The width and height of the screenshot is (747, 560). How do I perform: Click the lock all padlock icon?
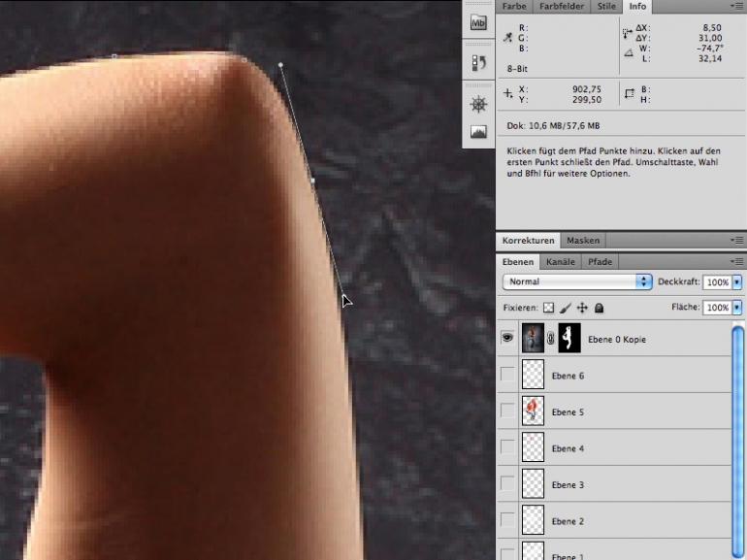tap(600, 308)
